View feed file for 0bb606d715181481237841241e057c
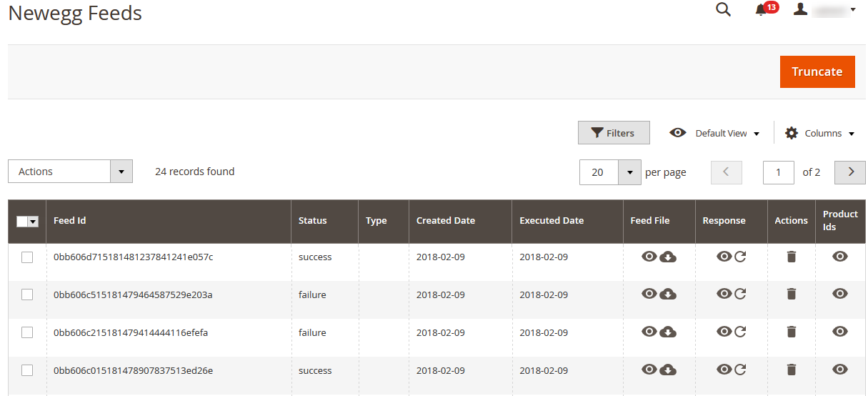 coord(649,256)
